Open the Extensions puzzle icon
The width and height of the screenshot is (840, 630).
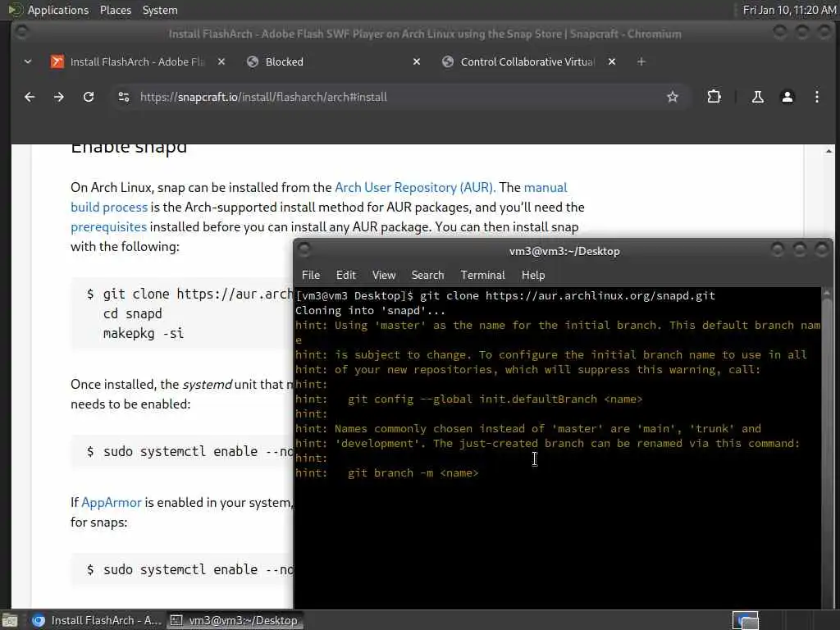pyautogui.click(x=714, y=97)
